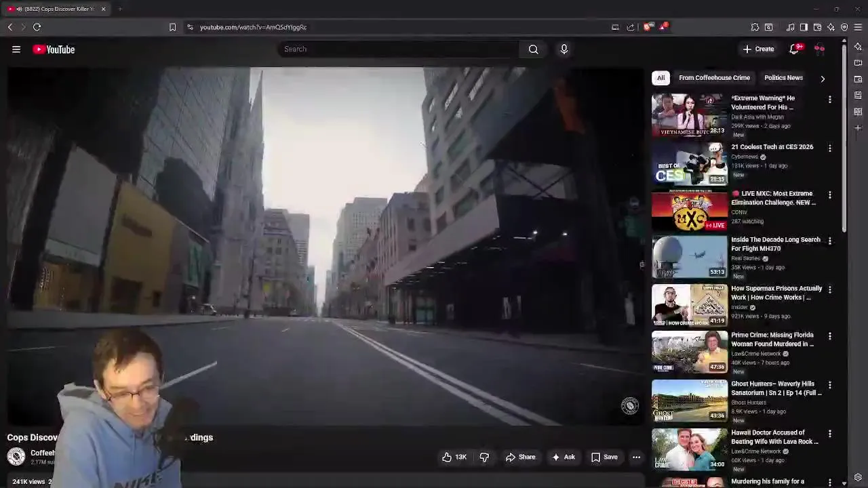Viewport: 868px width, 488px height.
Task: Click the Create button
Action: click(758, 49)
